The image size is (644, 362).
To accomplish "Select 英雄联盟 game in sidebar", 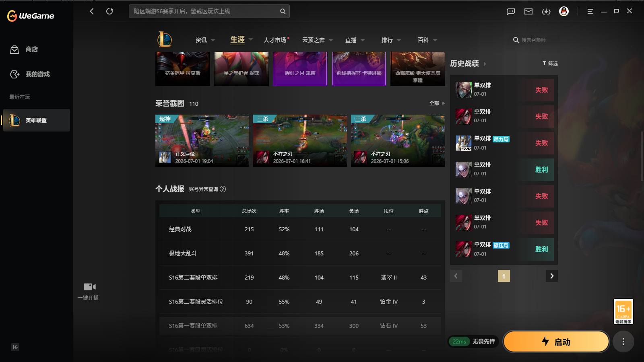I will pos(37,120).
